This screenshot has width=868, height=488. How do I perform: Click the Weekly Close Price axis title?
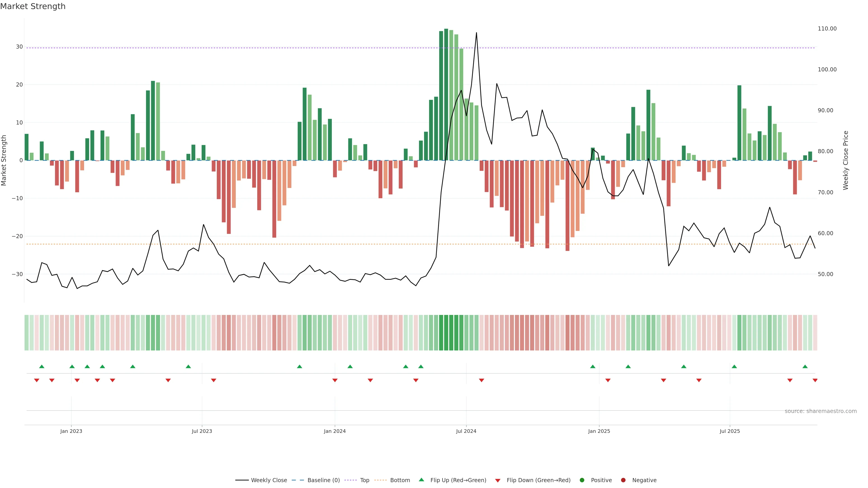click(x=845, y=160)
